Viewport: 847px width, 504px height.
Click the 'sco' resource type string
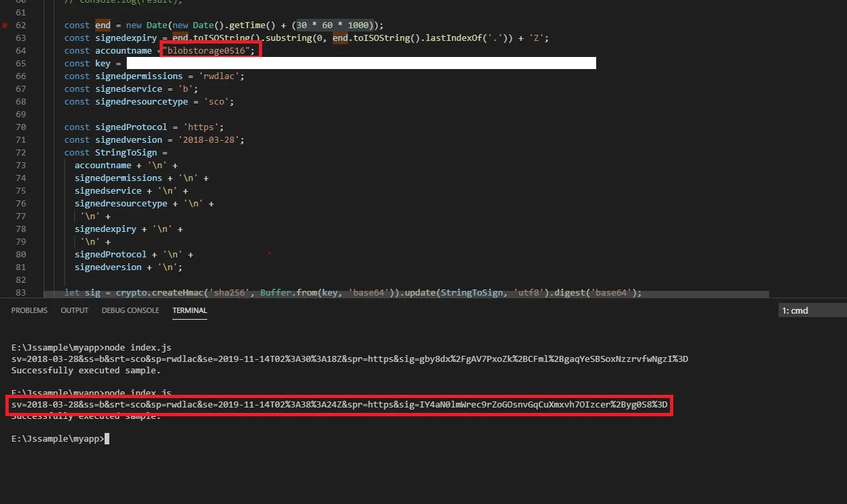pyautogui.click(x=216, y=101)
